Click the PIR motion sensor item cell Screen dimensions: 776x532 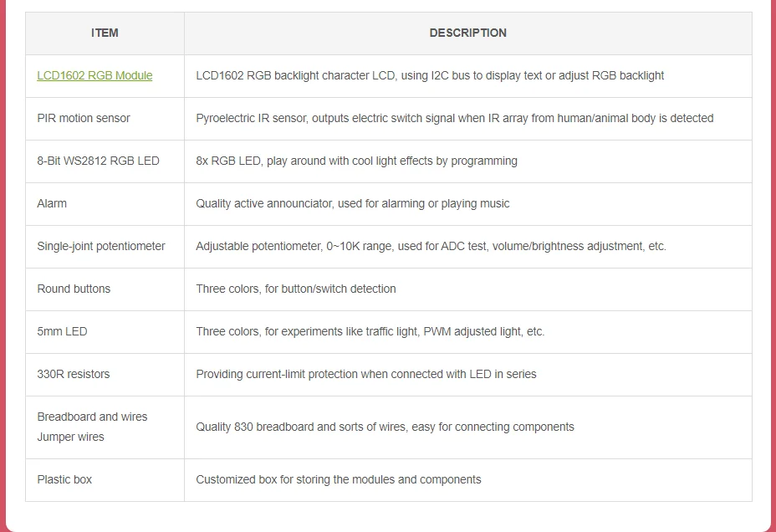point(84,118)
